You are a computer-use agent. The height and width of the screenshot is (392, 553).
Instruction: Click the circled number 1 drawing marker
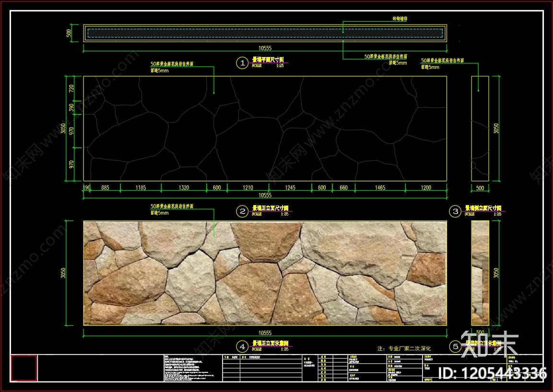pyautogui.click(x=243, y=63)
